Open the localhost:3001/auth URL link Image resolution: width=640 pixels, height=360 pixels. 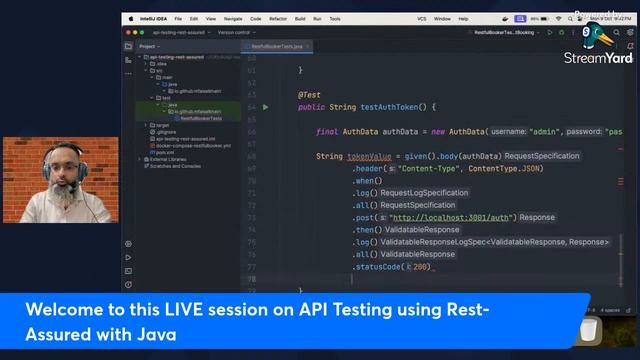coord(451,218)
